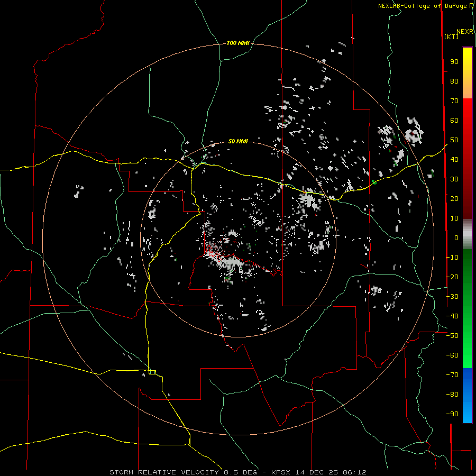Click the -60 label on the velocity scale
Screen dimensions: 476x476
[x=452, y=355]
